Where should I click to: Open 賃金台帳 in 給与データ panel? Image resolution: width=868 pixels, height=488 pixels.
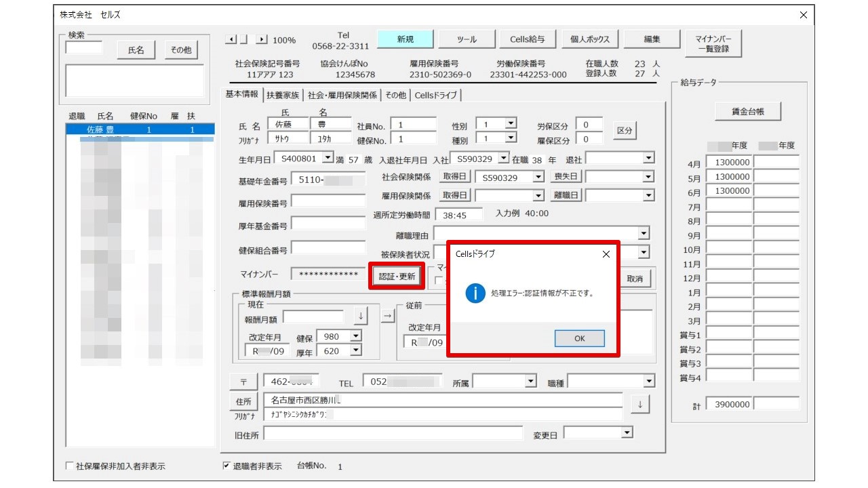click(748, 112)
